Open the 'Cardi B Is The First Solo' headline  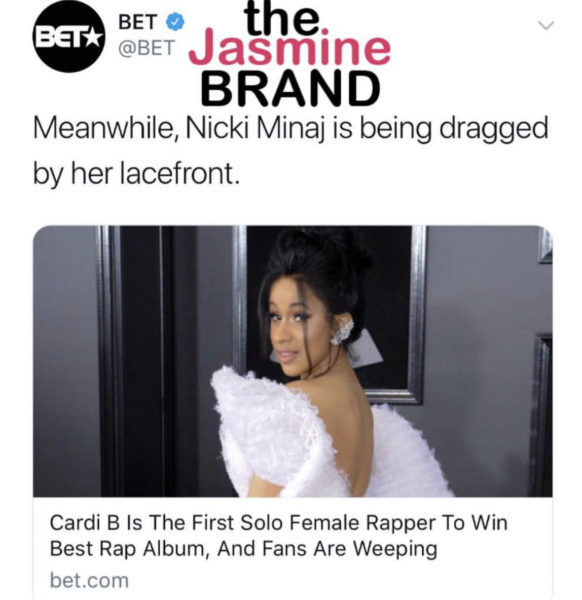coord(279,522)
